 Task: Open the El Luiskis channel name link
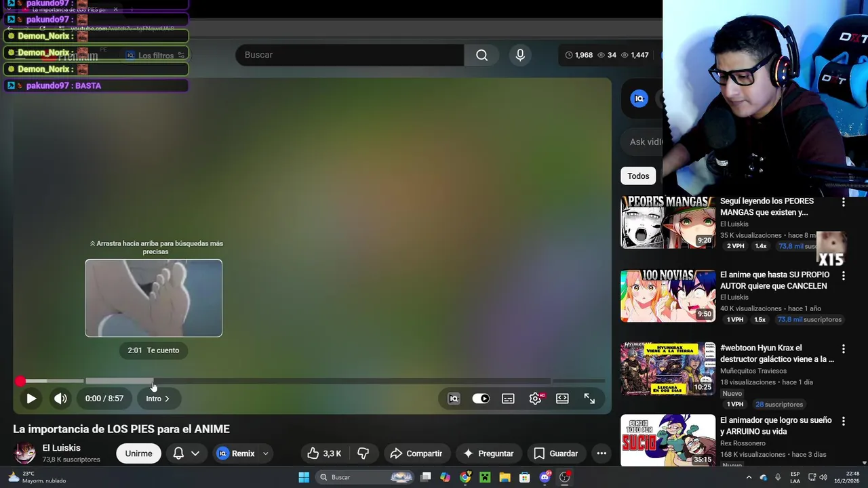click(x=61, y=448)
